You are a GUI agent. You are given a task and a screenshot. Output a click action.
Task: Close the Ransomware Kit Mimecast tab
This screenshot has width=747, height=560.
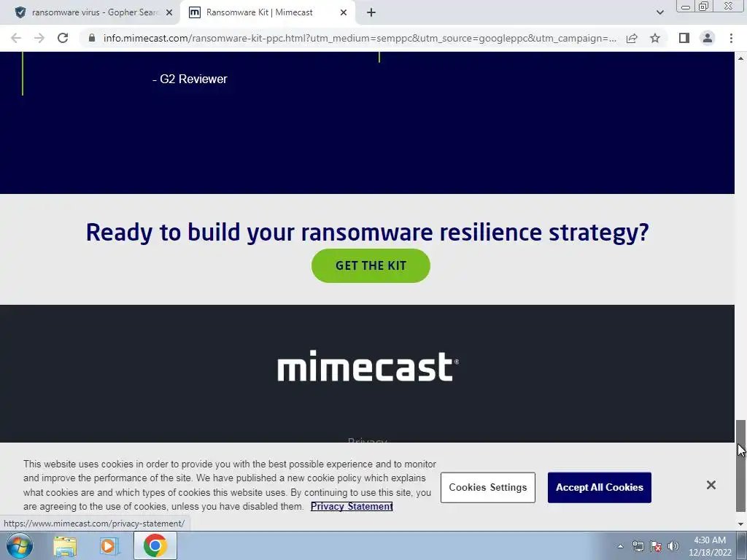click(x=344, y=13)
